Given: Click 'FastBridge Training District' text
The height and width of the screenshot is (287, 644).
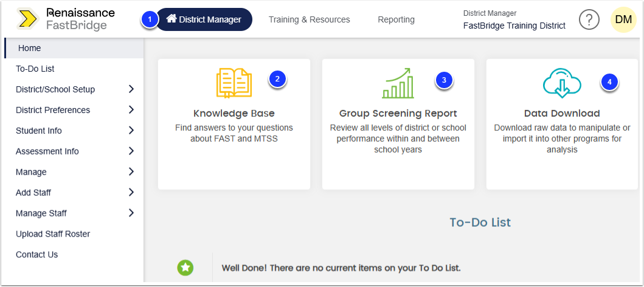Looking at the screenshot, I should tap(514, 26).
